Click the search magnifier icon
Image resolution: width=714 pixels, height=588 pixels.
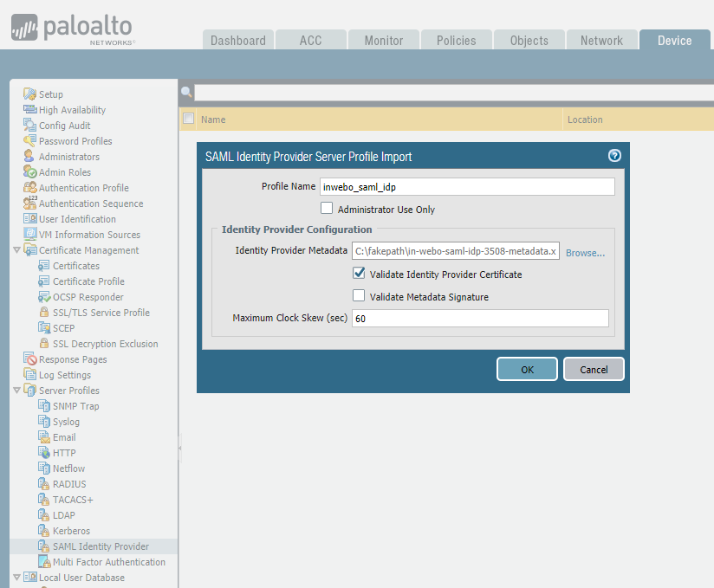click(186, 92)
